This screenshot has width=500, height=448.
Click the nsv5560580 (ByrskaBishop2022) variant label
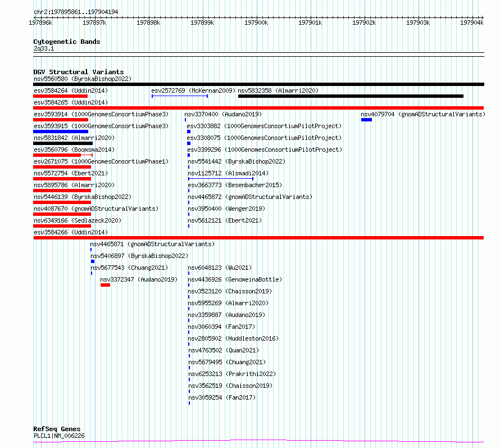[82, 79]
